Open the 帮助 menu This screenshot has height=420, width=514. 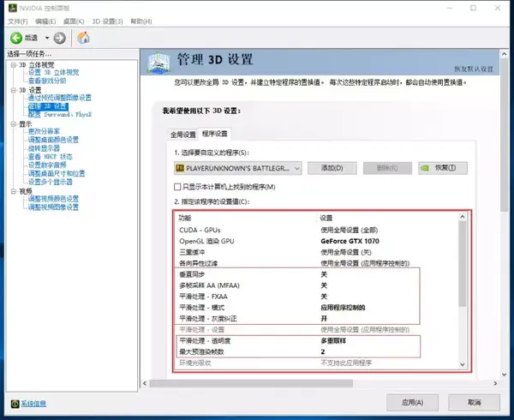pyautogui.click(x=140, y=20)
